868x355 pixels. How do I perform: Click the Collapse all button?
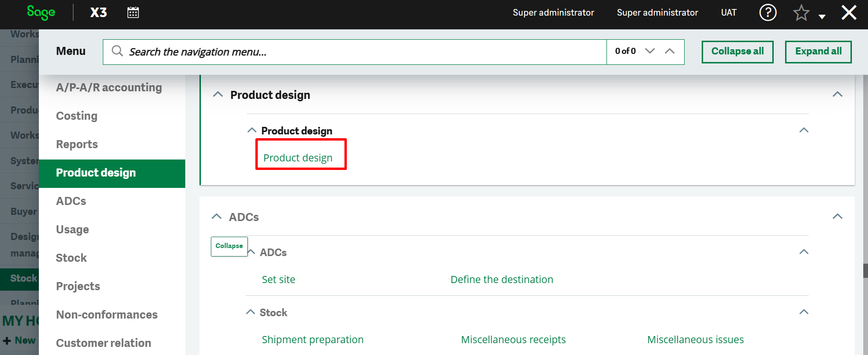(x=737, y=52)
